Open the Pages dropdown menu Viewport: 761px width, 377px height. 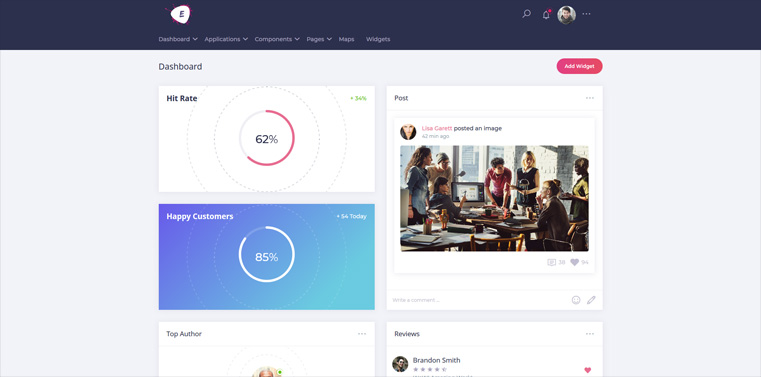pyautogui.click(x=319, y=39)
